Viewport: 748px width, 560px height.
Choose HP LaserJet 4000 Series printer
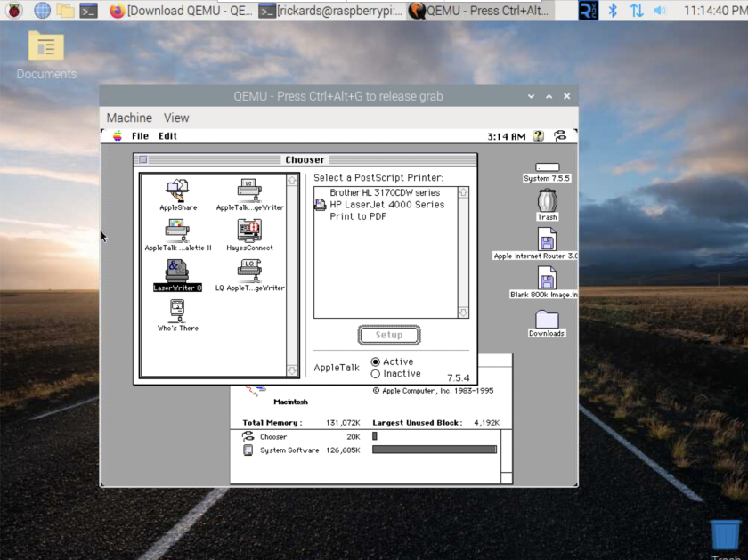386,205
